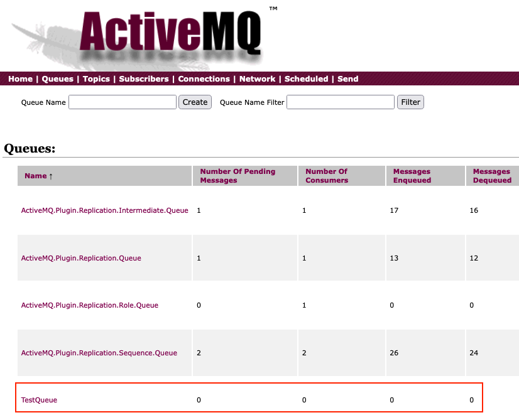Screen dimensions: 519x420
Task: Open the Topics page
Action: point(96,78)
